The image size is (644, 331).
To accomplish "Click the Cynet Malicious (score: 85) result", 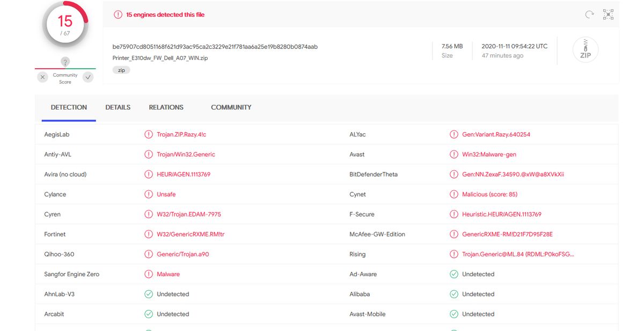I will (x=489, y=195).
